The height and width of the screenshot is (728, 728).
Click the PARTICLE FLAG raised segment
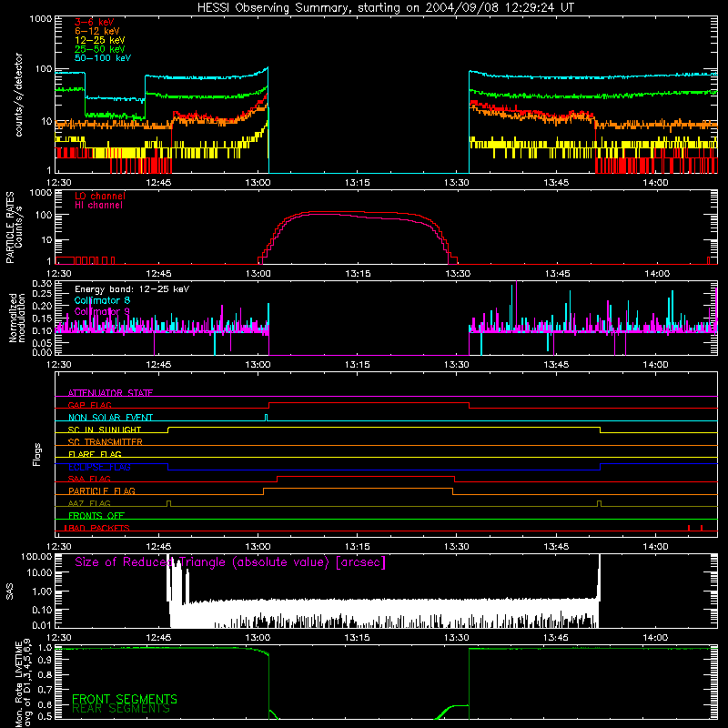click(x=358, y=489)
